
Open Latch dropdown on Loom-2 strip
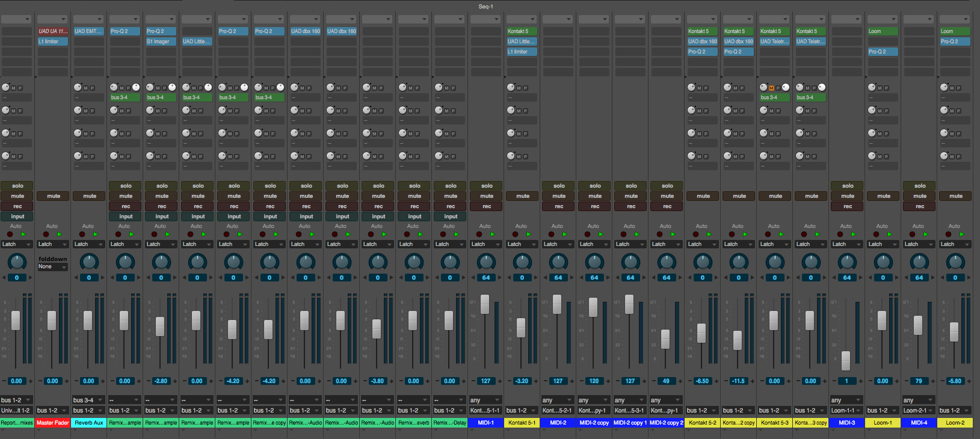click(955, 244)
